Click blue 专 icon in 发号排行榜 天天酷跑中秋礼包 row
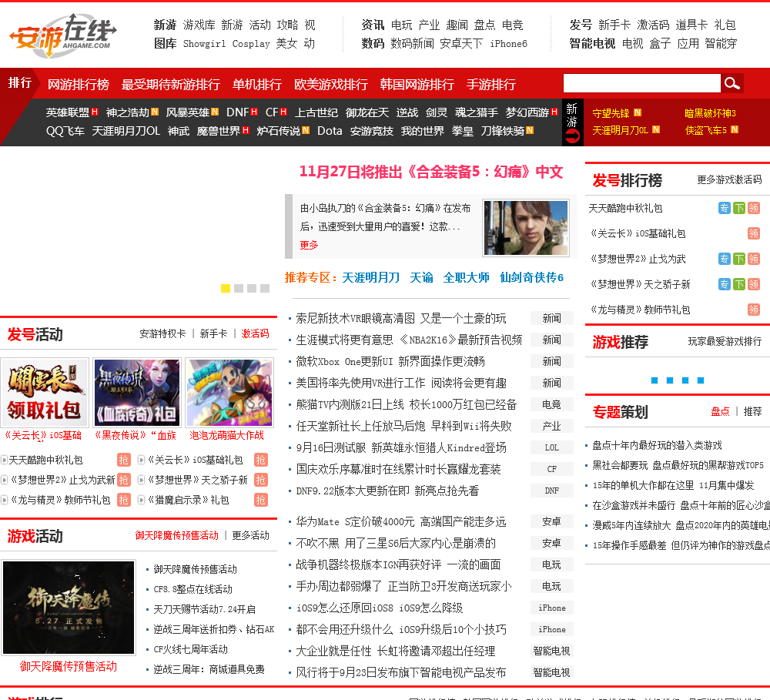This screenshot has width=770, height=700. tap(725, 208)
